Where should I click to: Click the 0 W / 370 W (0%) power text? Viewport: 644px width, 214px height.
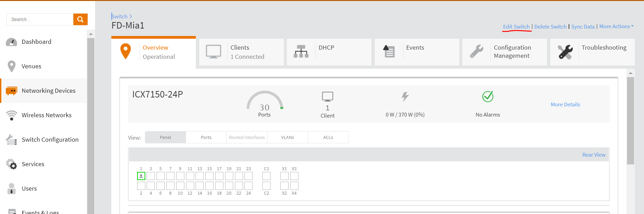pyautogui.click(x=405, y=115)
